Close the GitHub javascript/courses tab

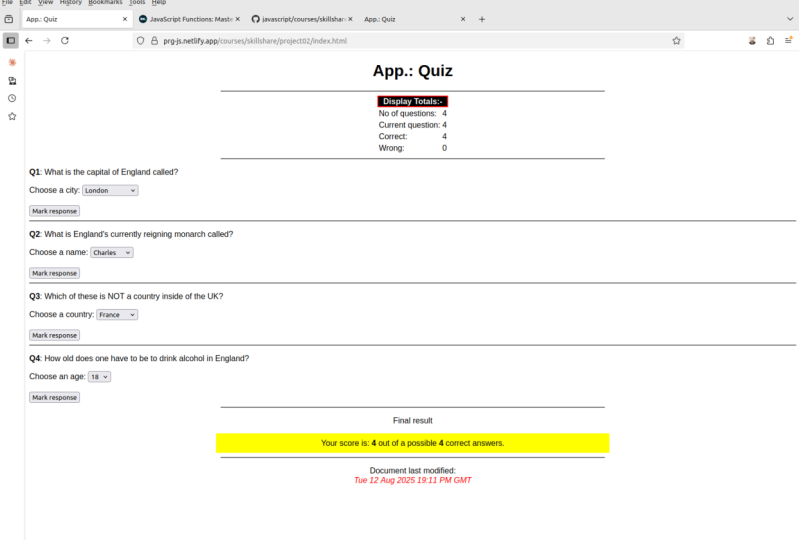(350, 19)
